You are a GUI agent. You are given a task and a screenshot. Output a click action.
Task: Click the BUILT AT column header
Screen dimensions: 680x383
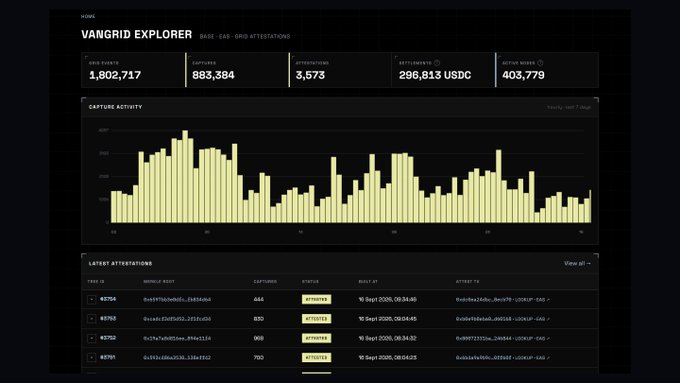[x=368, y=282]
